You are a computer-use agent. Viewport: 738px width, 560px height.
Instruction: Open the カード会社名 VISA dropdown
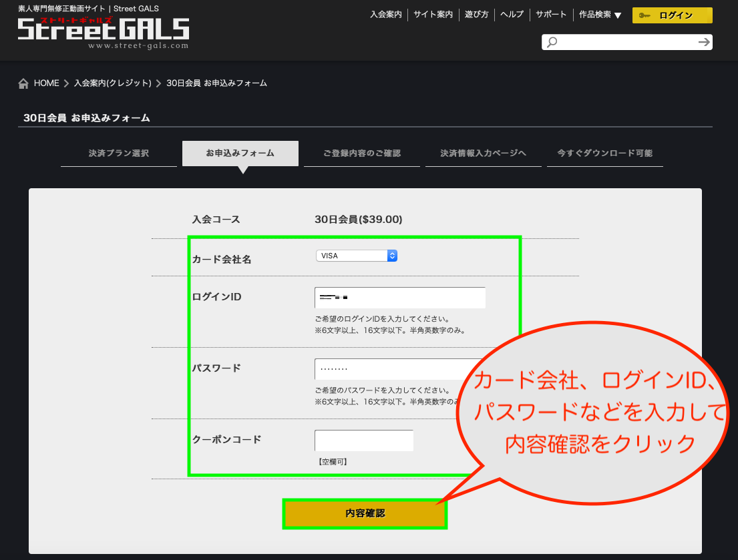pyautogui.click(x=357, y=256)
